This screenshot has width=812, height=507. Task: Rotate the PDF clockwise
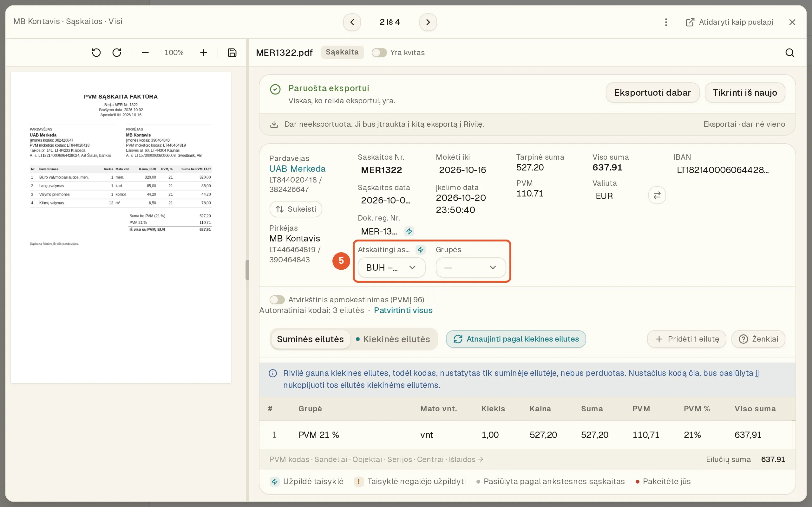[x=117, y=53]
